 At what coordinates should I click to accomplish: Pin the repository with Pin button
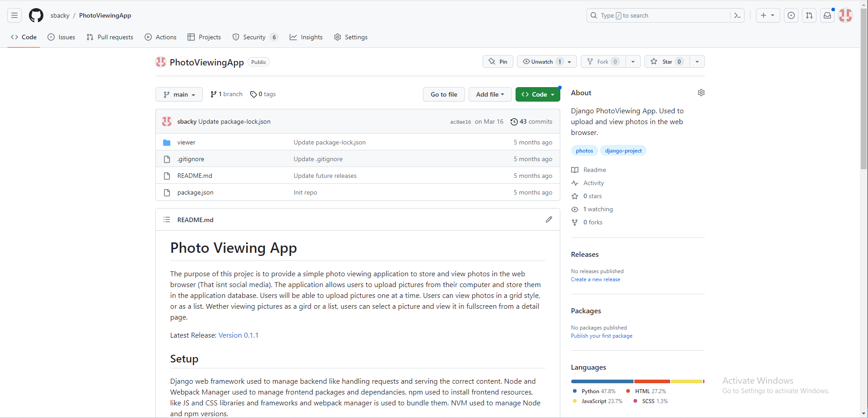(x=498, y=61)
